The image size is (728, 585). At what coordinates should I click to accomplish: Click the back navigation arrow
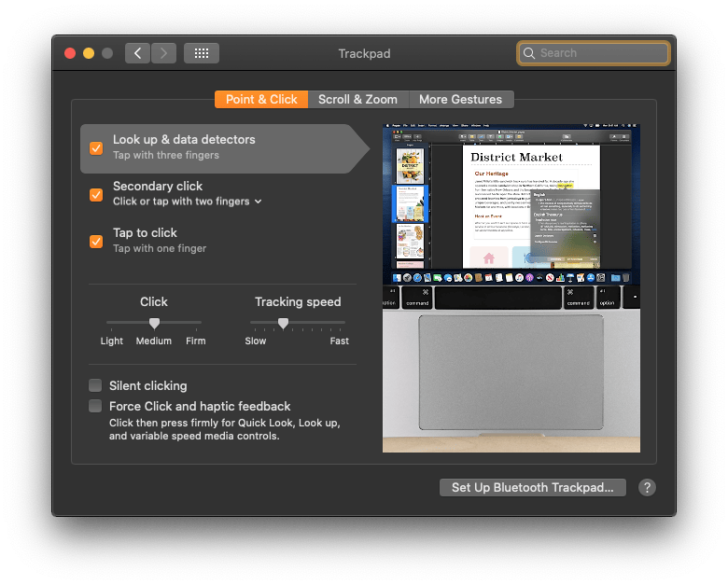[138, 53]
